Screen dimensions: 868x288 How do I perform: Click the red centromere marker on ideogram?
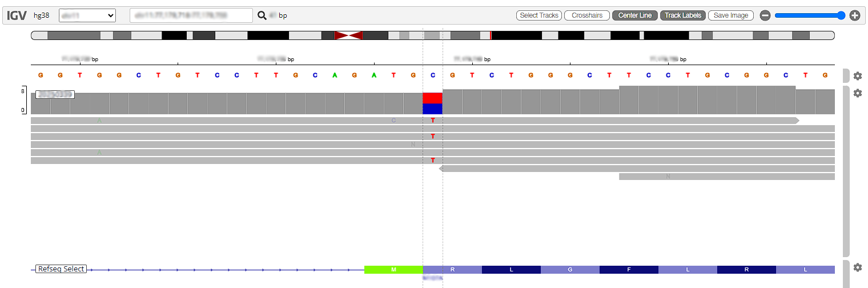pos(348,35)
